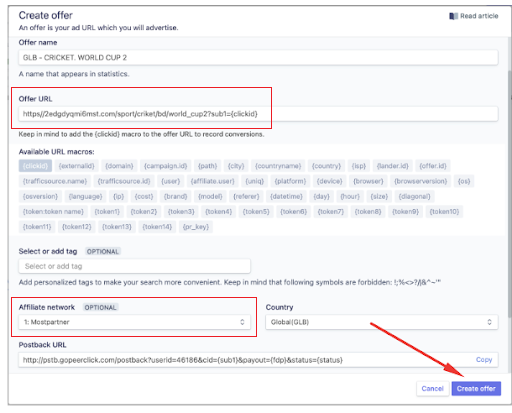Cancel the offer creation
The width and height of the screenshot is (512, 413).
tap(432, 389)
